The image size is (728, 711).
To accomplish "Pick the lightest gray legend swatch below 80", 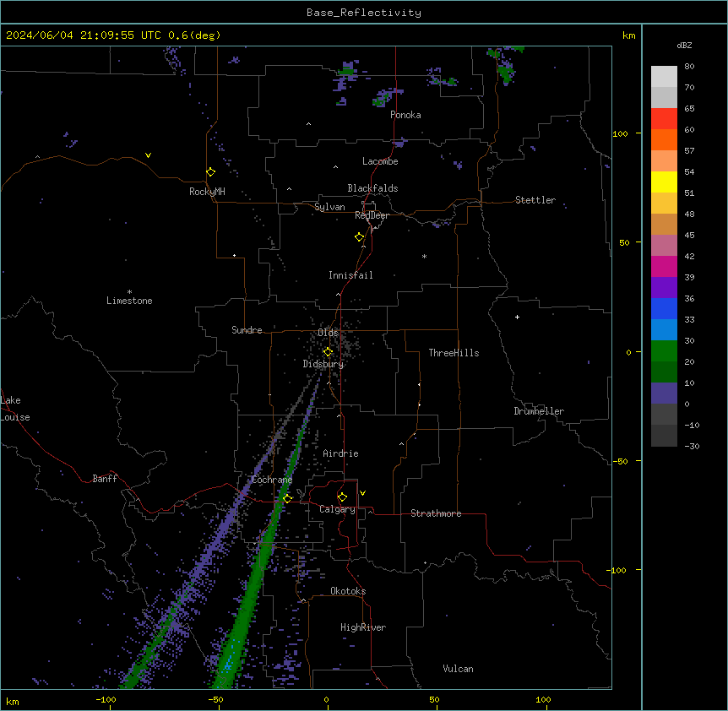I will coord(664,77).
